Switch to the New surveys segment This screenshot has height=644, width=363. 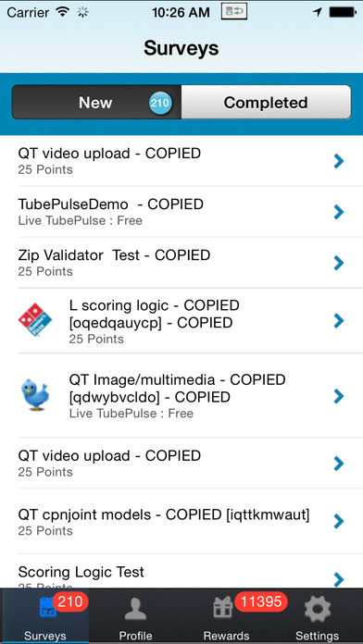coord(96,103)
